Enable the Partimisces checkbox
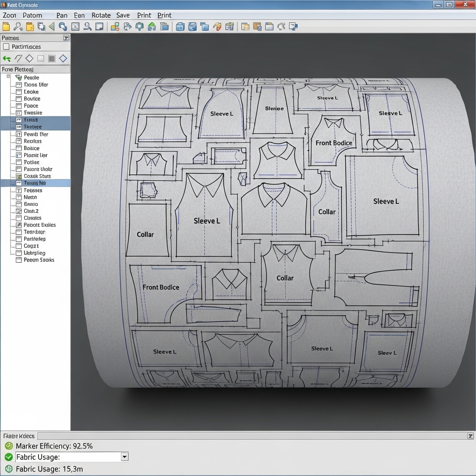This screenshot has width=476, height=476. (x=6, y=46)
